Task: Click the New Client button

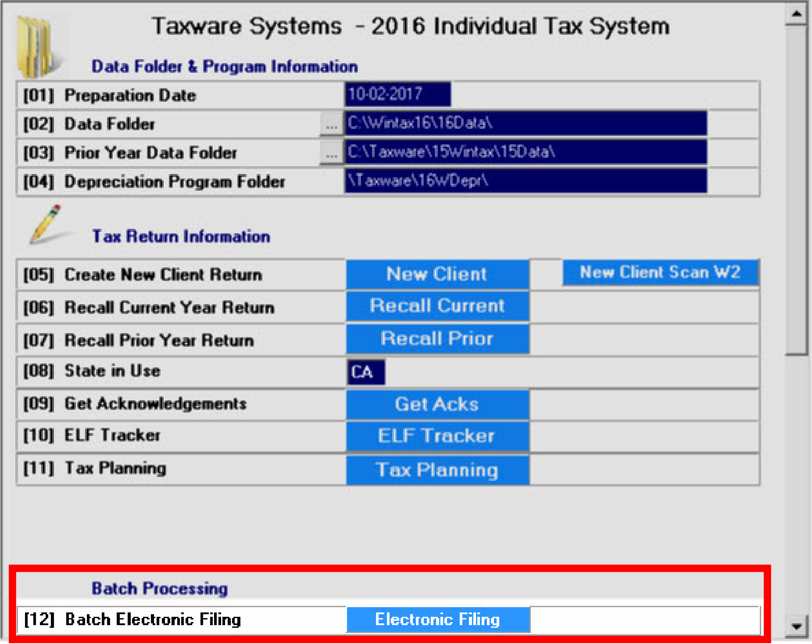Action: pos(438,274)
